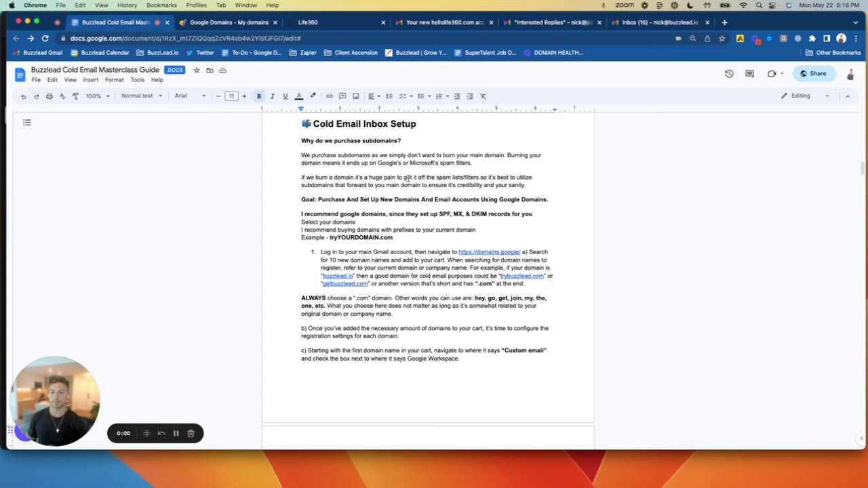Screen dimensions: 868x488
Task: Restart the screen recording
Action: pyautogui.click(x=161, y=434)
